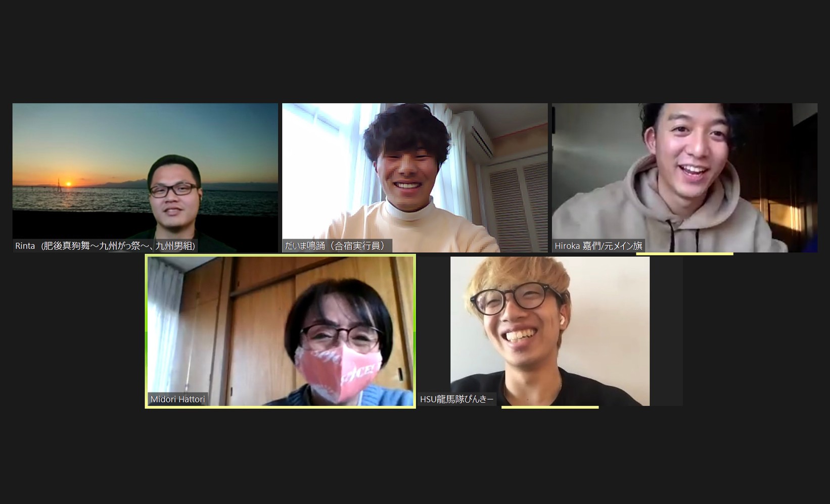Click the Rinta (肥後真狗舞) name label

tap(105, 246)
